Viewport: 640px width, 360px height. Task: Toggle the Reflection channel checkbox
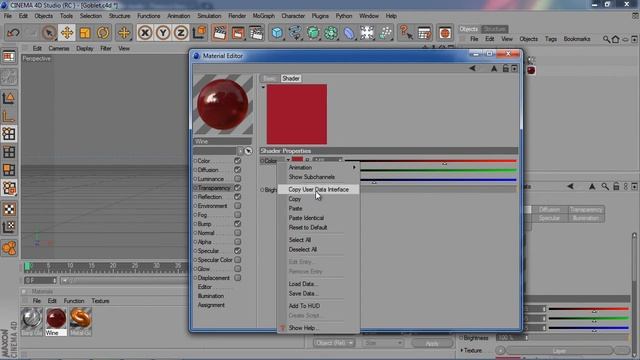click(x=238, y=197)
